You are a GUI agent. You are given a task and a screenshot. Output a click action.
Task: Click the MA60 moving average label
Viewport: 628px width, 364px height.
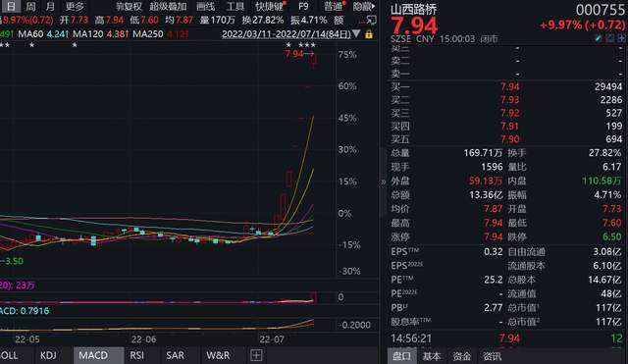tap(30, 34)
